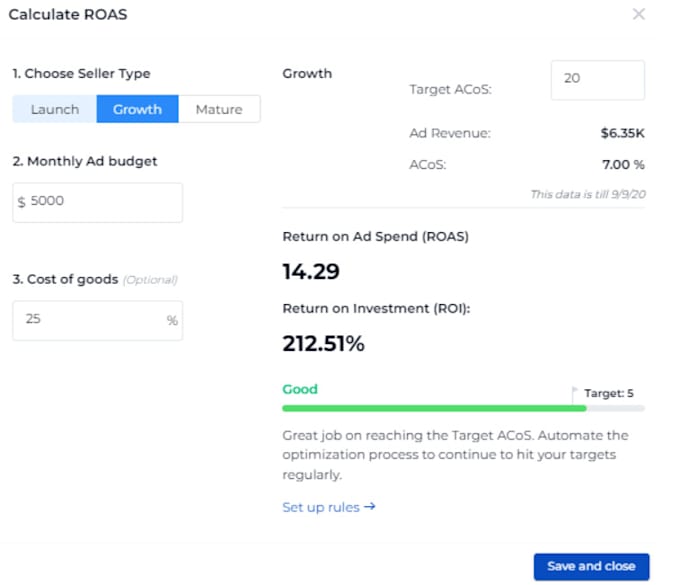
Task: Select the Growth seller type
Action: click(x=137, y=109)
